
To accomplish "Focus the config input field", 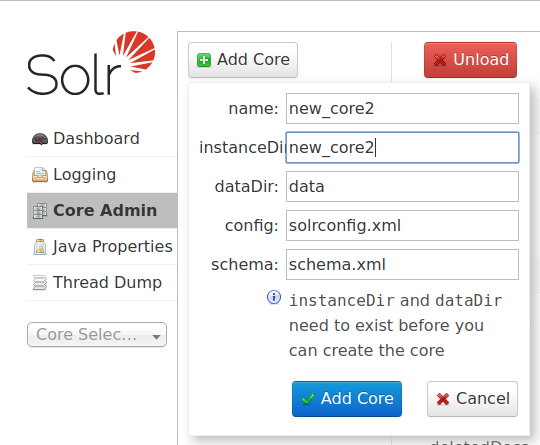I will [402, 225].
